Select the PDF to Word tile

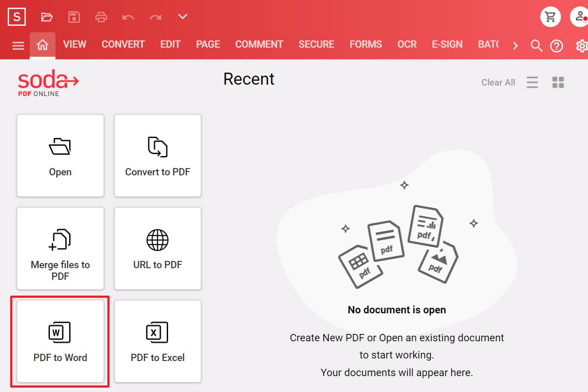(60, 341)
